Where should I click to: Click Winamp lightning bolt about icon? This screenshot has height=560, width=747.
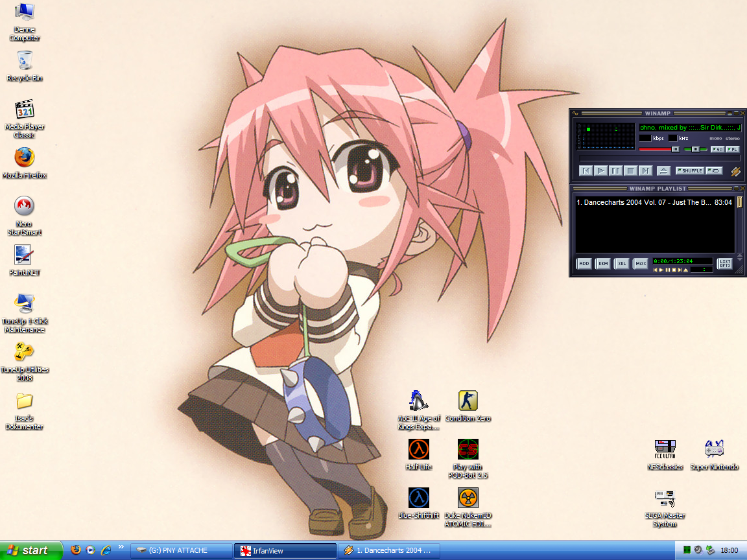click(735, 171)
